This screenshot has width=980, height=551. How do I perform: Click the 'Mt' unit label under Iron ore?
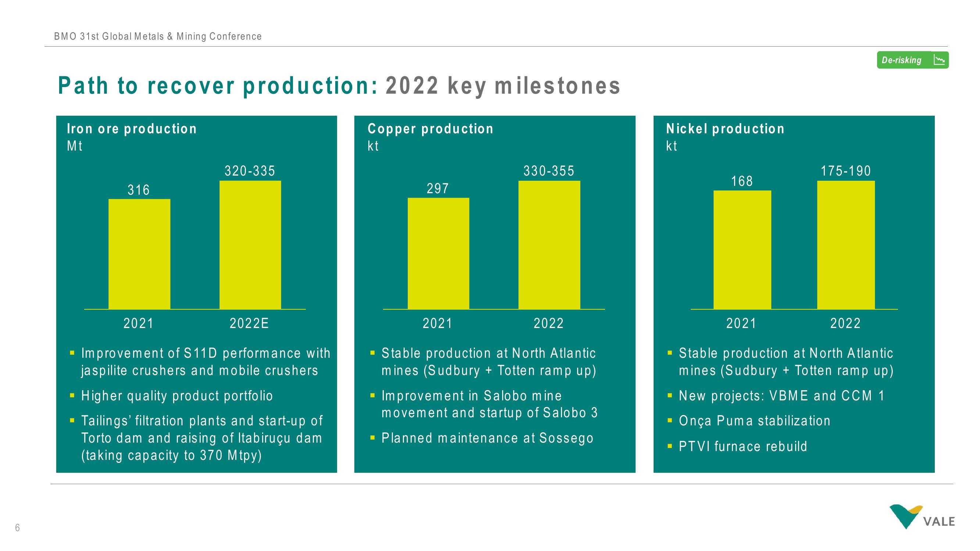[x=75, y=146]
